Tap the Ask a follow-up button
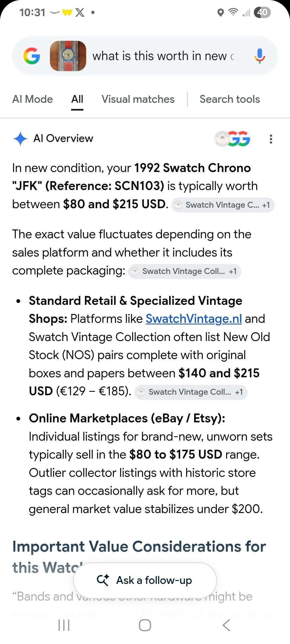 tap(145, 580)
